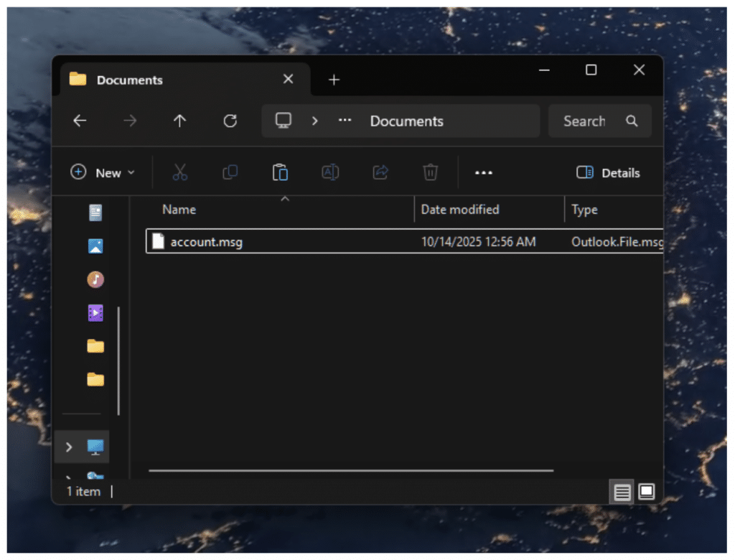
Task: Expand the address bar path chevron
Action: (314, 121)
